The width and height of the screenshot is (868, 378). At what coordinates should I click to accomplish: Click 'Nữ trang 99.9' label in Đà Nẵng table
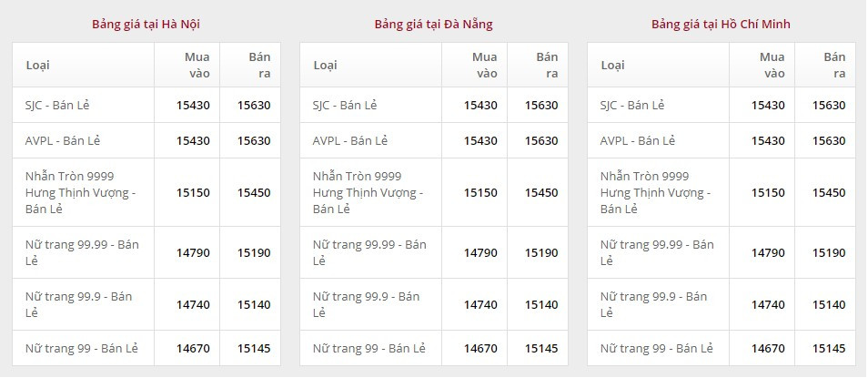point(367,296)
